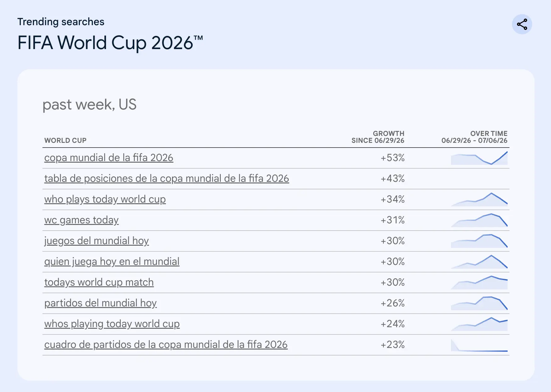The height and width of the screenshot is (392, 551).
Task: Select 'who plays today world cup' search
Action: [x=105, y=199]
